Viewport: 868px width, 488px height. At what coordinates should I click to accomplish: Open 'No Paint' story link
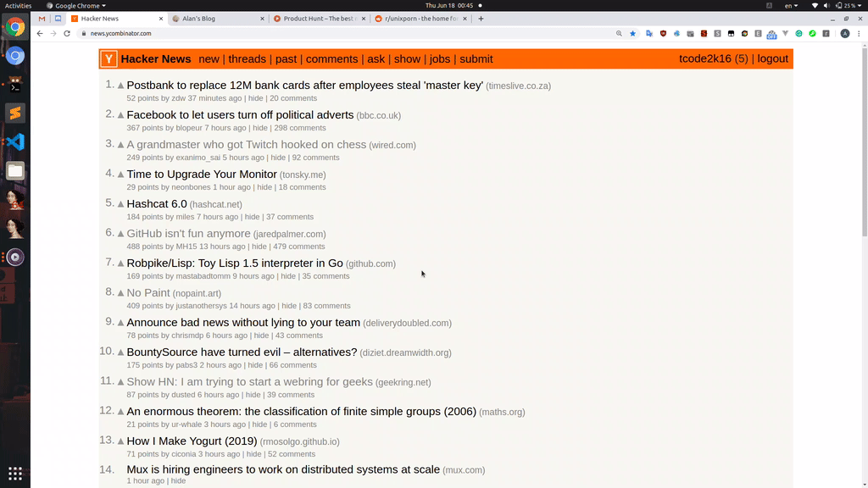pyautogui.click(x=147, y=292)
